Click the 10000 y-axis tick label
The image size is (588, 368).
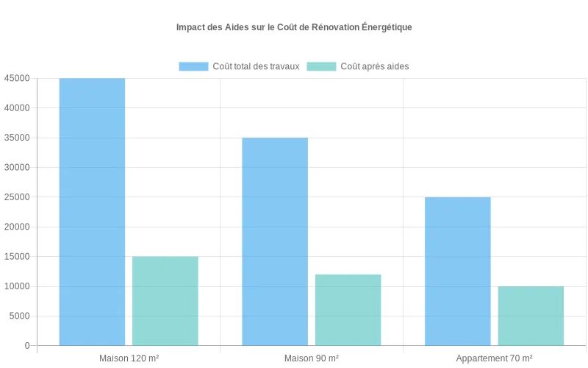coord(17,286)
